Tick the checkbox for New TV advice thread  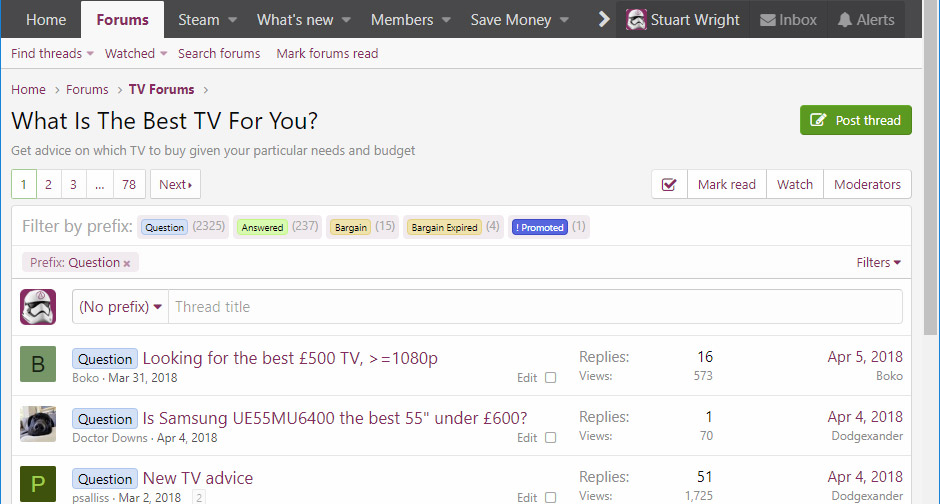(x=550, y=497)
